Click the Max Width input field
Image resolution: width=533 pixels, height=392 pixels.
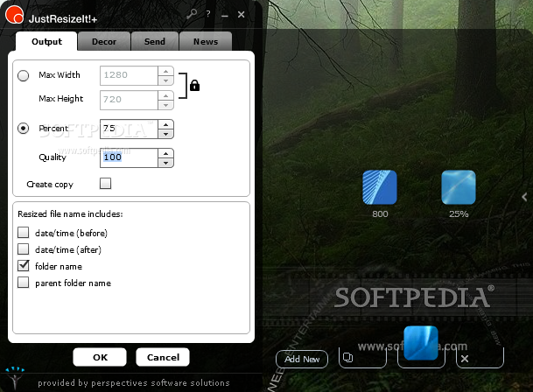(x=129, y=75)
